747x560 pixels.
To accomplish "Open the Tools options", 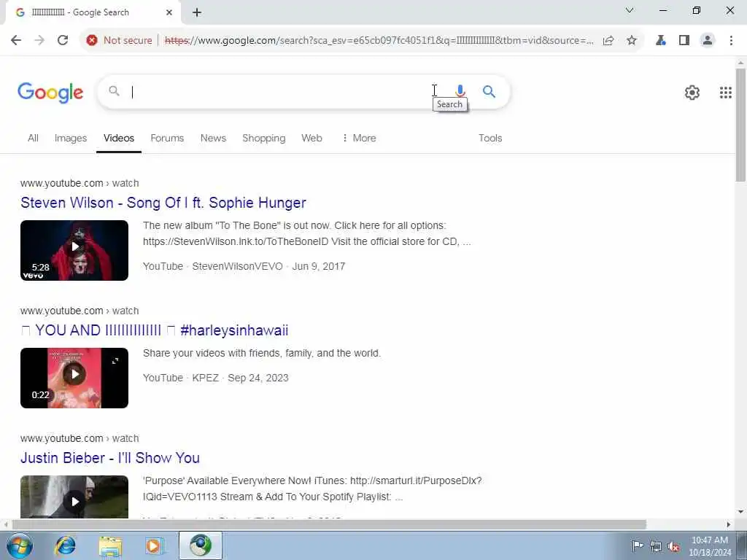I will pos(490,138).
